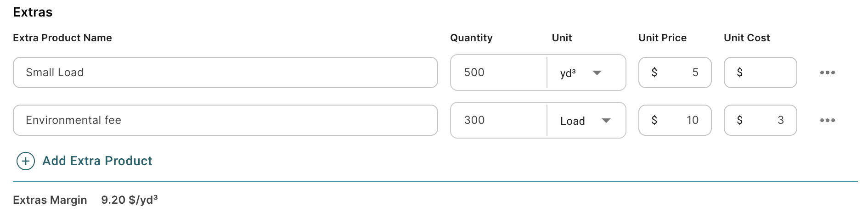Click the plus circle icon
Viewport: 868px width, 223px height.
26,161
